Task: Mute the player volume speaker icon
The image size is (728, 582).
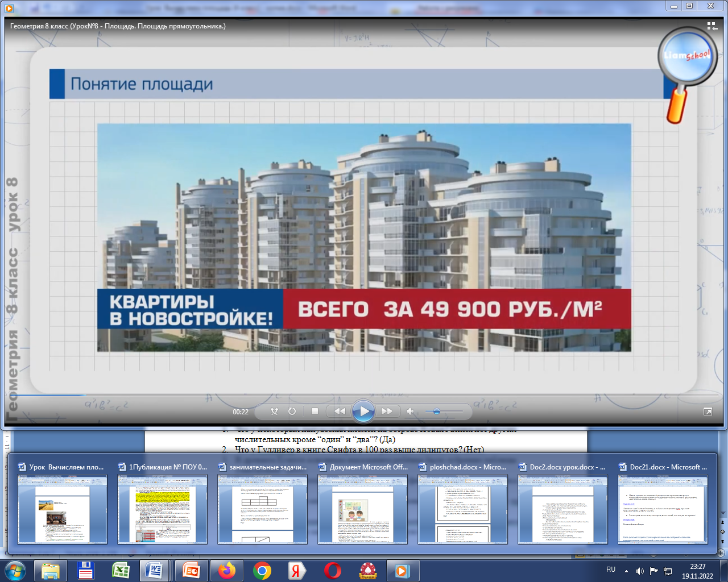Action: [410, 411]
